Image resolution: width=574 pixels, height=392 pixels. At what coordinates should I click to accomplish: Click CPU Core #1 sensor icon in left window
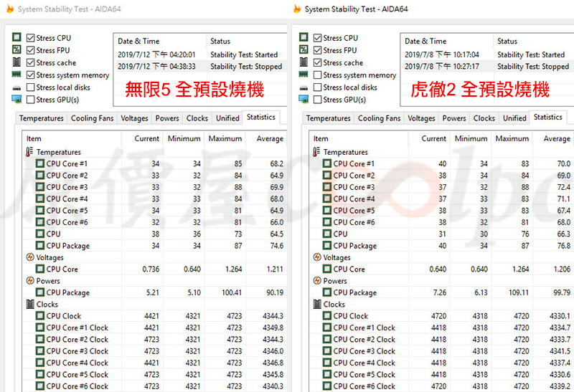pyautogui.click(x=40, y=163)
